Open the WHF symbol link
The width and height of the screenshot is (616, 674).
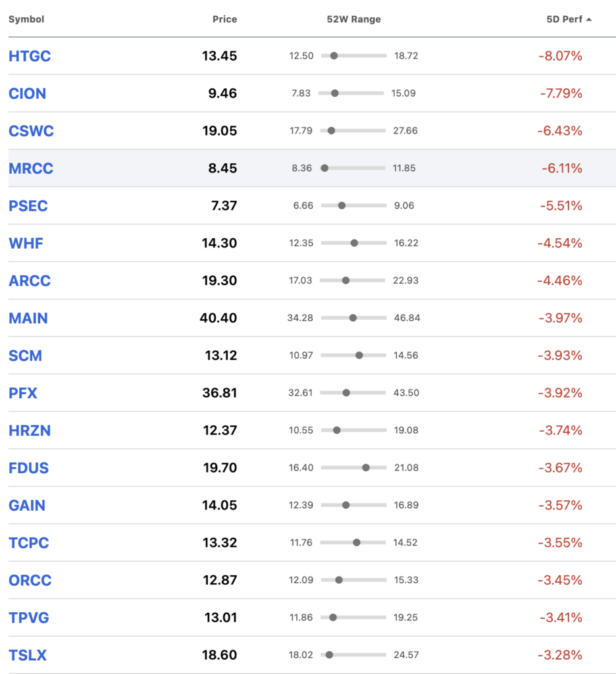tap(26, 244)
